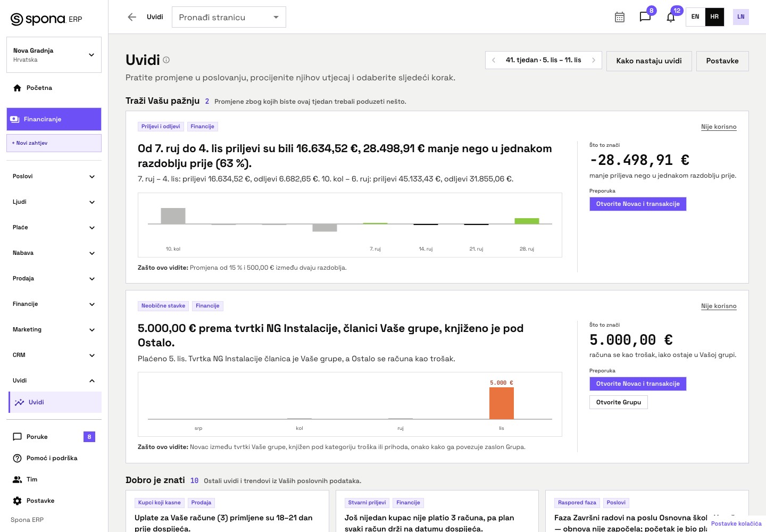Expand the Prodaja sidebar section
The width and height of the screenshot is (766, 532).
[54, 278]
